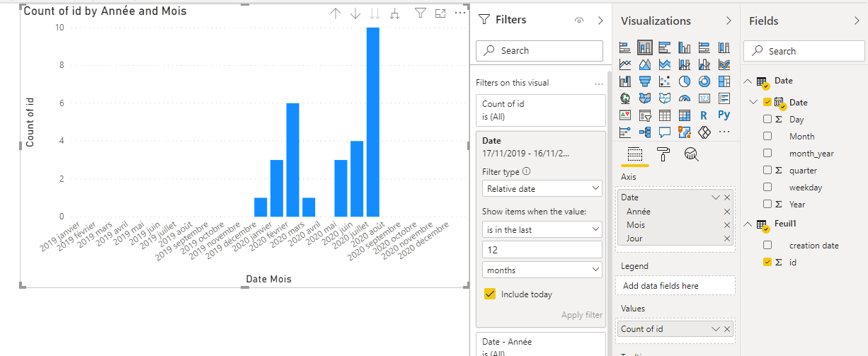Select the Funnel chart visual

tap(645, 81)
